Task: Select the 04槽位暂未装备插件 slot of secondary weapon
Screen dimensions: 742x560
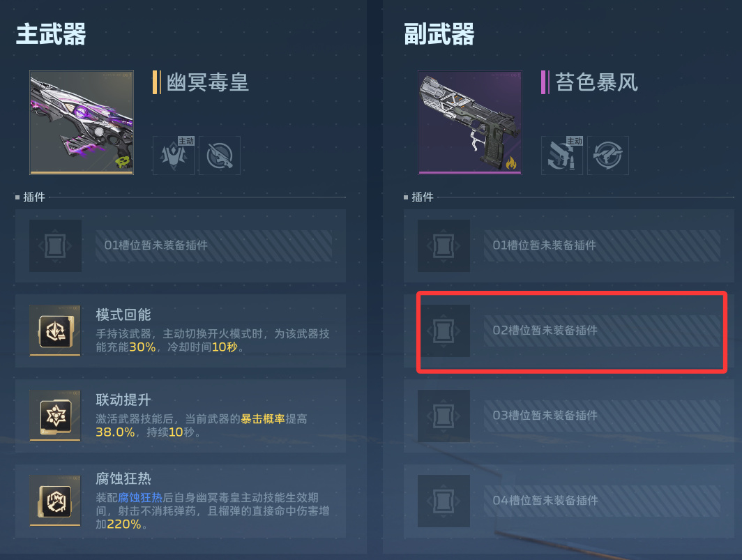Action: tap(569, 501)
